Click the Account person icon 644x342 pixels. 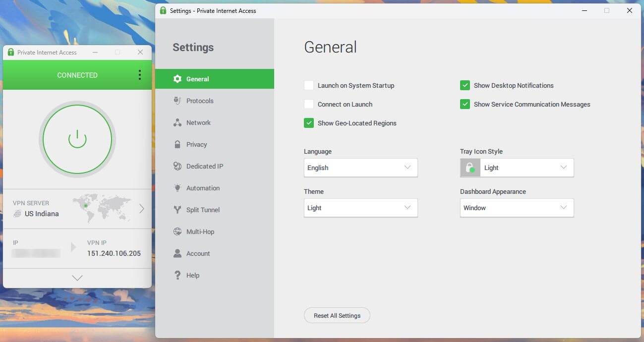click(x=177, y=253)
